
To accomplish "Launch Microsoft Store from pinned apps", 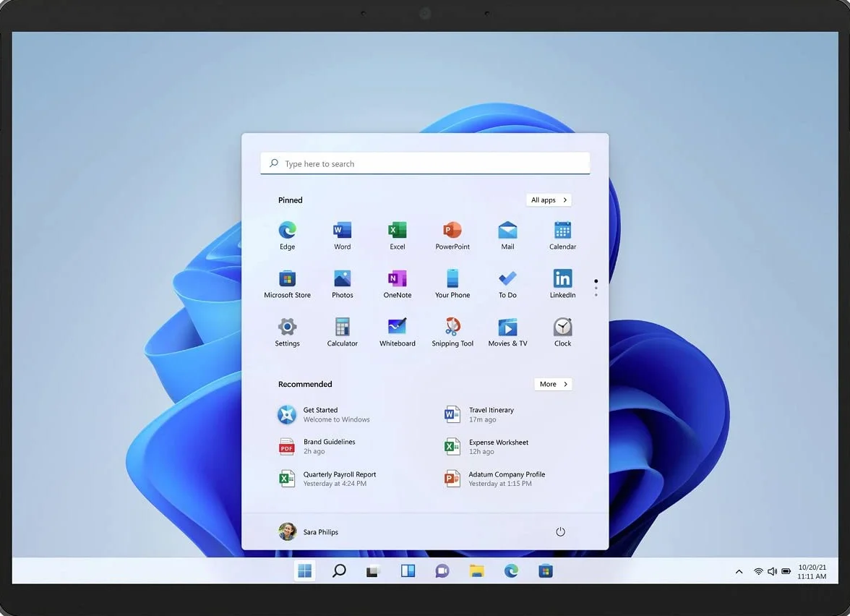I will tap(288, 283).
